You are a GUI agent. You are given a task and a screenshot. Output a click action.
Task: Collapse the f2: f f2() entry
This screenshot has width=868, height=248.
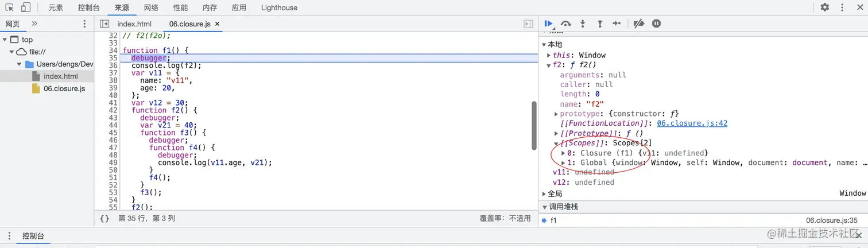549,65
